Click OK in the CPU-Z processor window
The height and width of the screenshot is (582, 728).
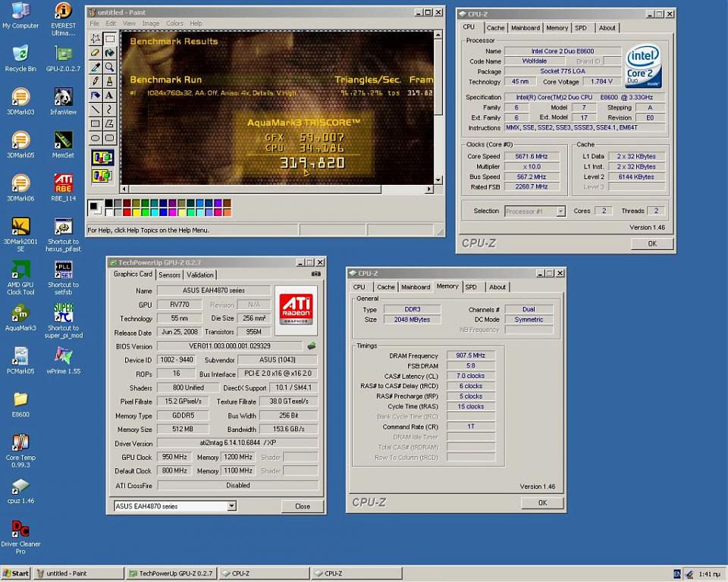(652, 244)
